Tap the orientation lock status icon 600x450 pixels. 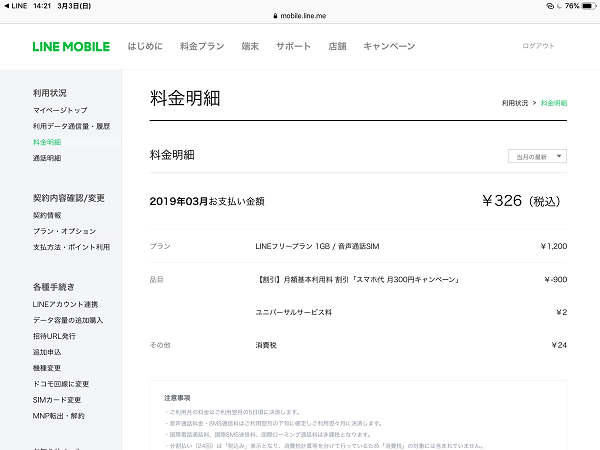550,6
